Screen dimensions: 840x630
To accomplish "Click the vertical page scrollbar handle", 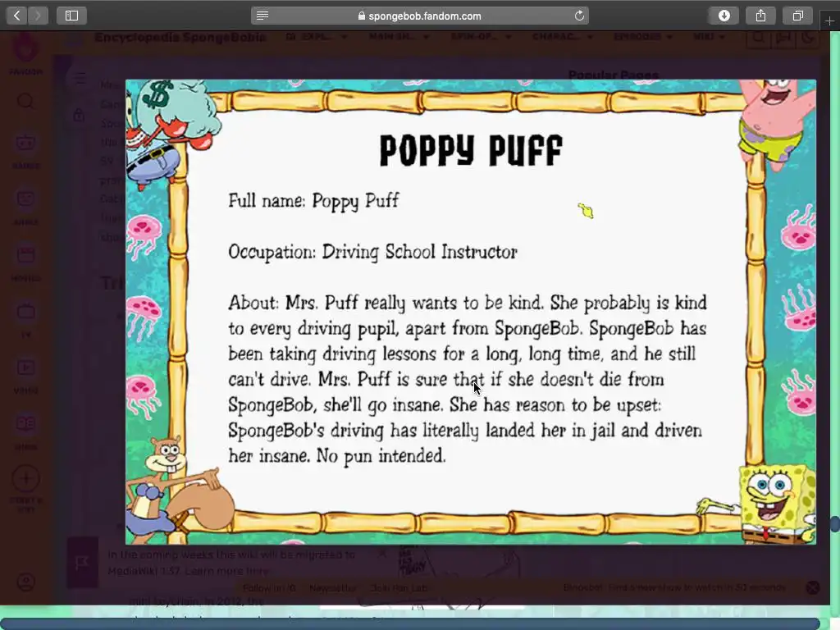I will (x=834, y=524).
